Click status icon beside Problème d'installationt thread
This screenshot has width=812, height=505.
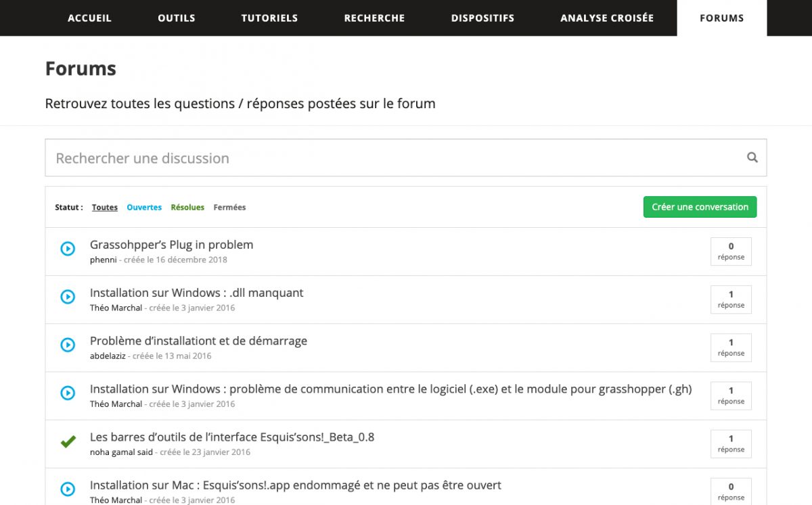[68, 345]
